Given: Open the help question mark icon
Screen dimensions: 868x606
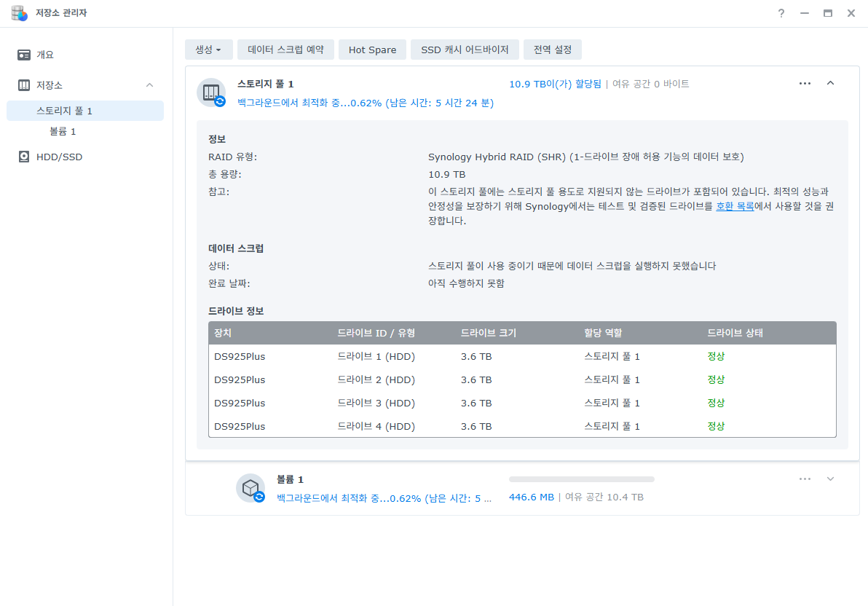Looking at the screenshot, I should coord(781,13).
